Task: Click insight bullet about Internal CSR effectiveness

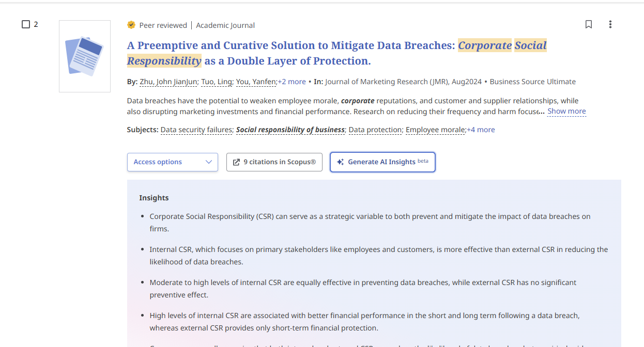Action: (378, 256)
